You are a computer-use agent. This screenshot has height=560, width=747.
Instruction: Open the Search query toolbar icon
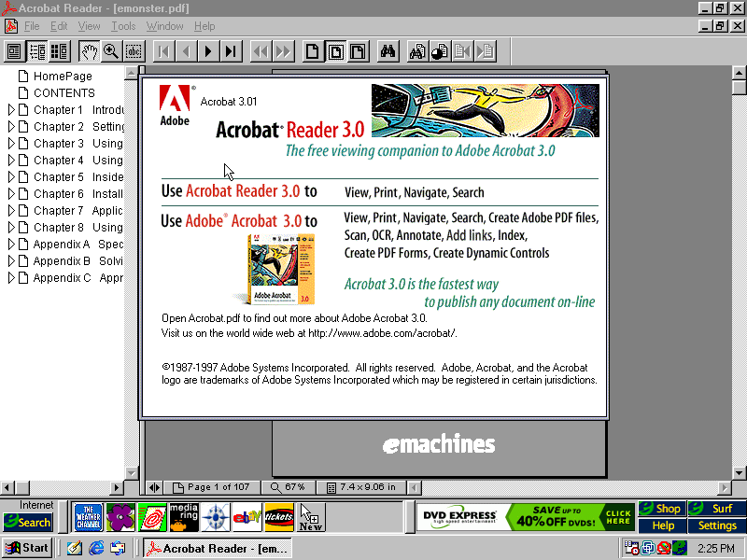(417, 51)
